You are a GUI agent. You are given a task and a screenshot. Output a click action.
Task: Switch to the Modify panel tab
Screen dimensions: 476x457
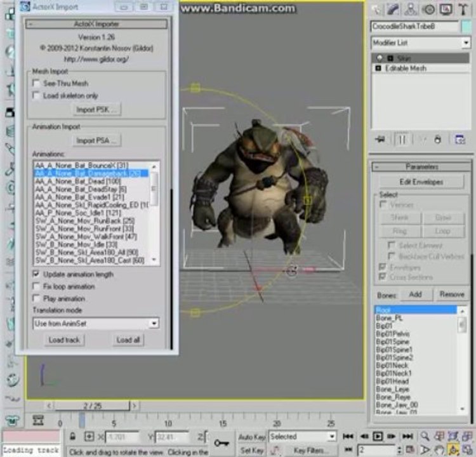(393, 10)
